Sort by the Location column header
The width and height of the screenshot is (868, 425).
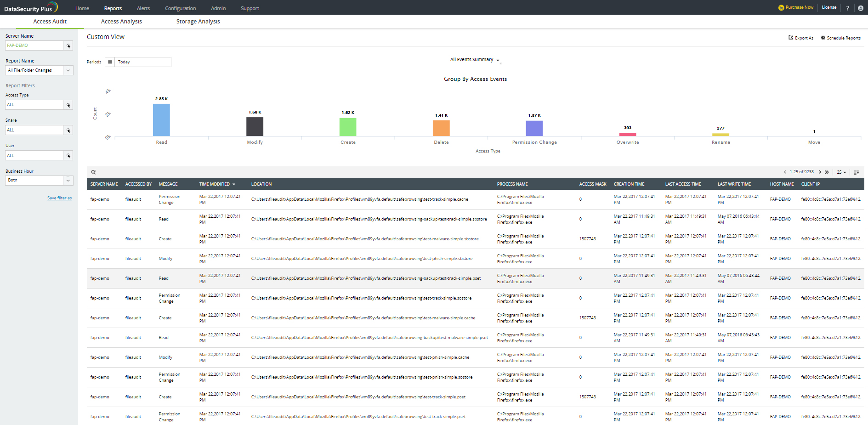(x=261, y=184)
